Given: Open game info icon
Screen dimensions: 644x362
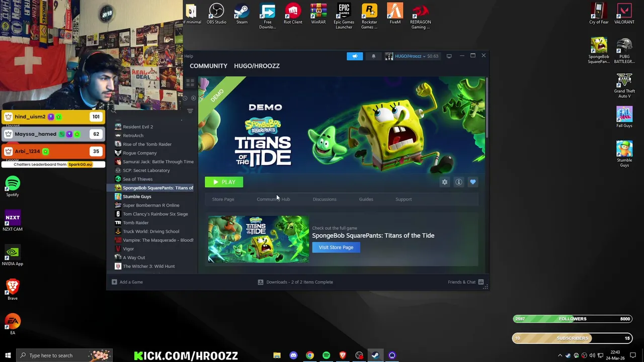Looking at the screenshot, I should 458,182.
